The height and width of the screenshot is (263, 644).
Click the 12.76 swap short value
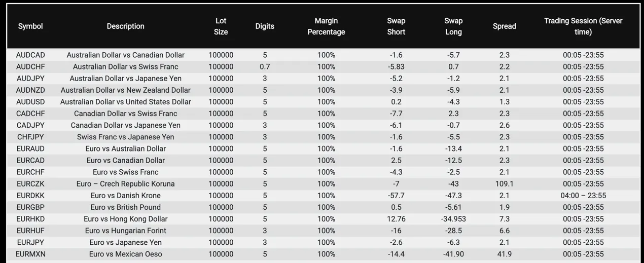coord(396,219)
